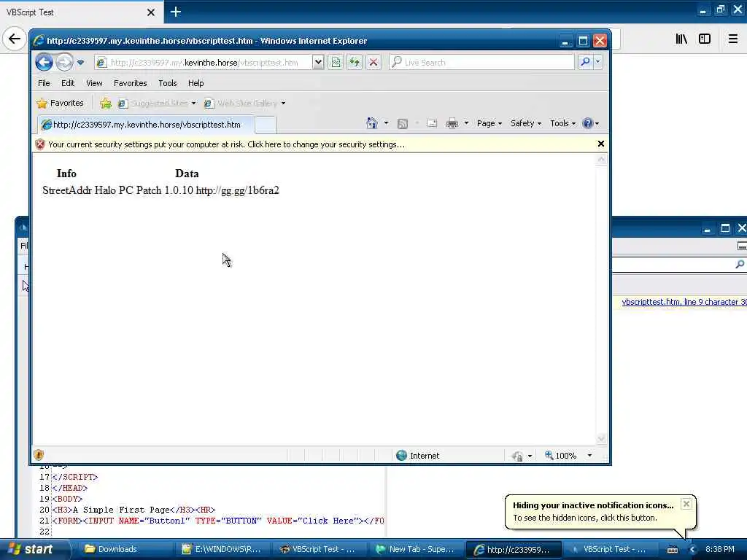Open the Page dropdown menu
The height and width of the screenshot is (560, 747).
489,123
